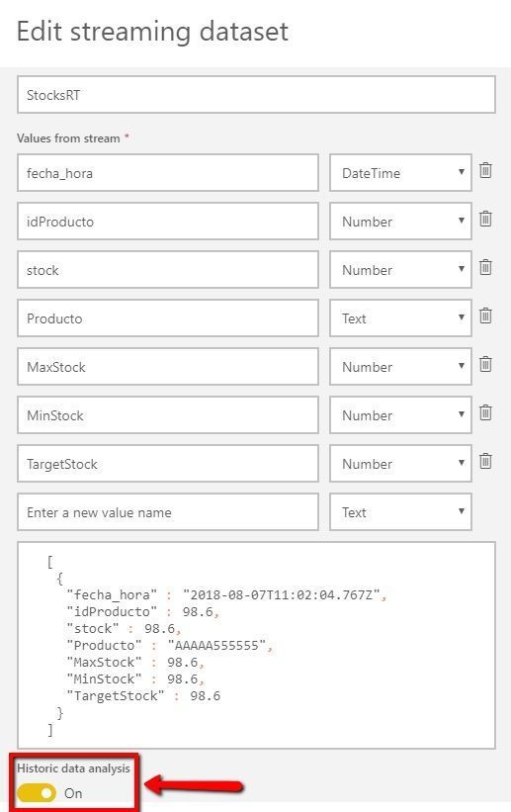Delete the idProducto value row
Image resolution: width=511 pixels, height=812 pixels.
(x=485, y=219)
